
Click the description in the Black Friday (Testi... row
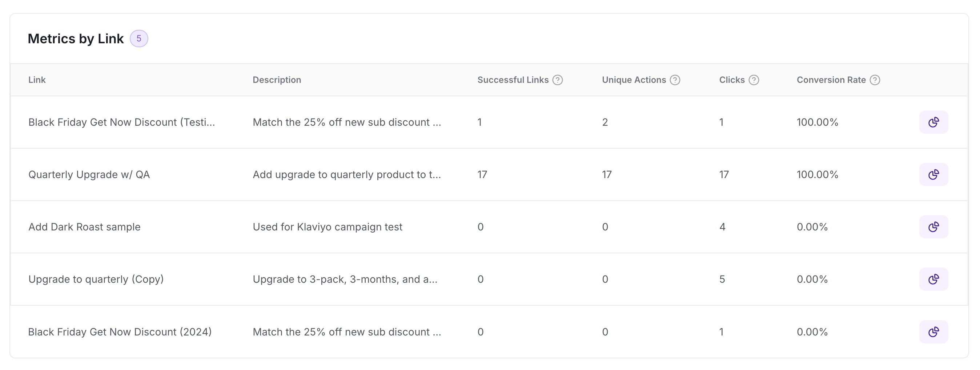[x=346, y=122]
